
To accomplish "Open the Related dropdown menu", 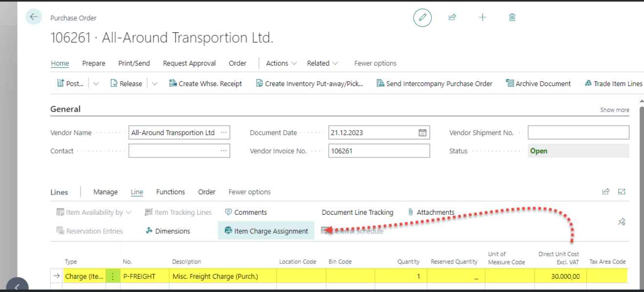I will [322, 63].
